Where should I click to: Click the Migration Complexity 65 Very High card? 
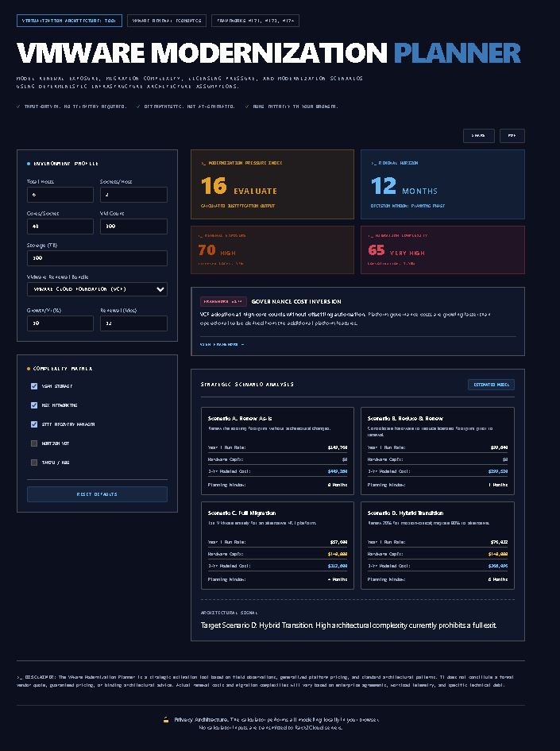442,250
